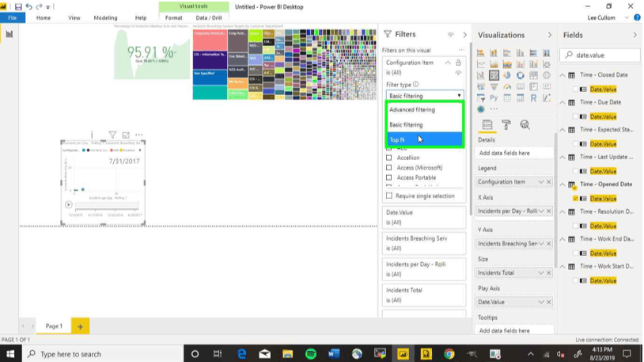
Task: Choose the stacked bar chart visualization
Action: point(480,53)
